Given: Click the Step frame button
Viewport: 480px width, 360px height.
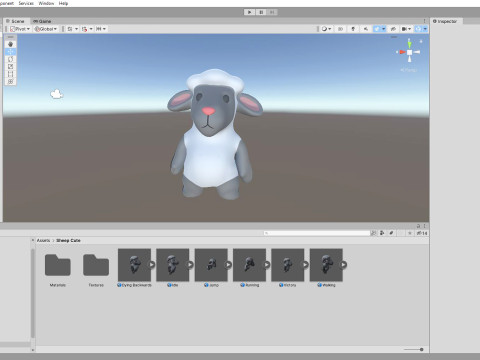Looking at the screenshot, I should coord(272,12).
